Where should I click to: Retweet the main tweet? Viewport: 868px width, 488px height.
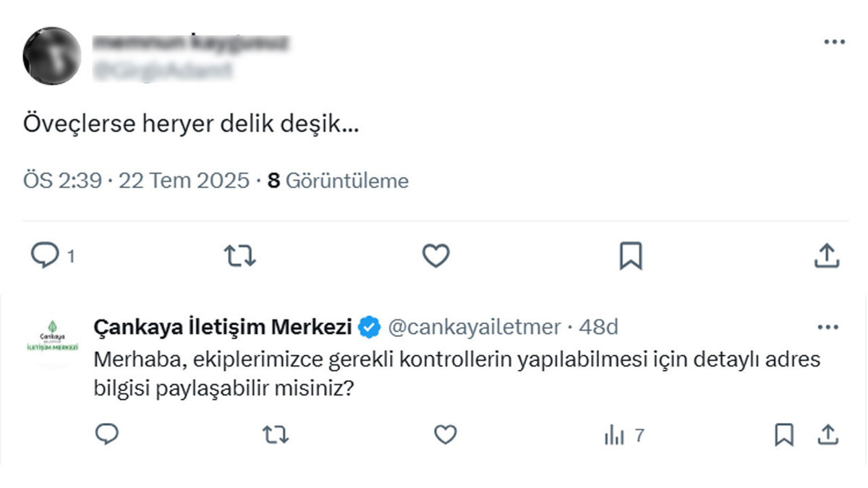pos(240,255)
